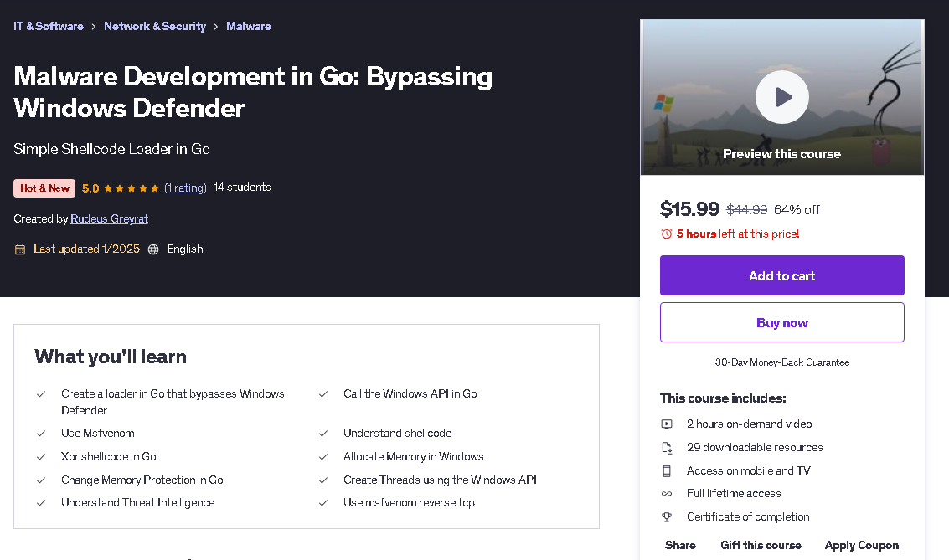
Task: Click the $15.99 price
Action: (x=689, y=209)
